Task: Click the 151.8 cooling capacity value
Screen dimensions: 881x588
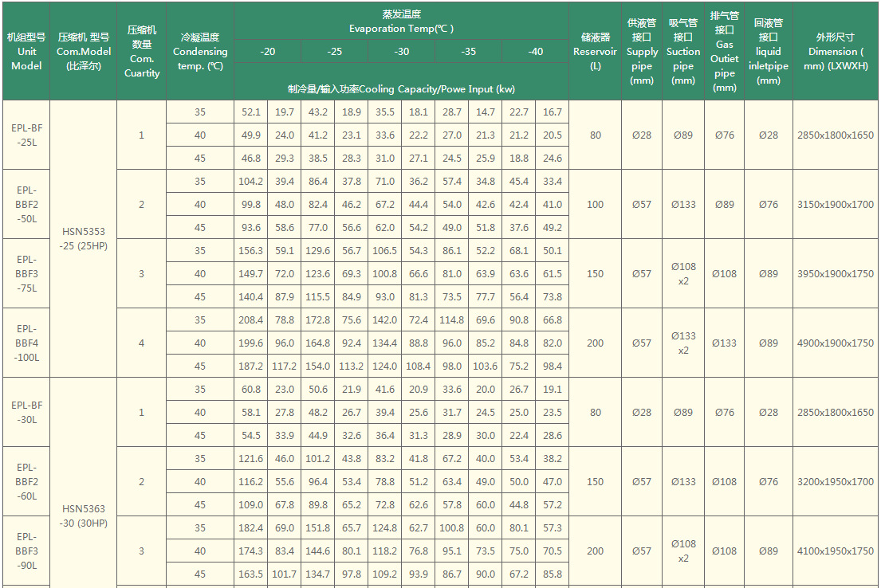Action: point(317,528)
